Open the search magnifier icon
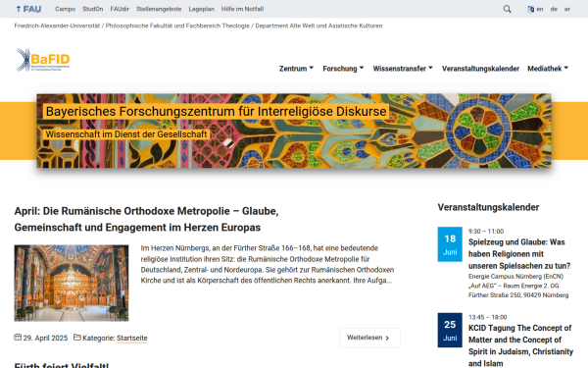This screenshot has height=368, width=588. (507, 9)
